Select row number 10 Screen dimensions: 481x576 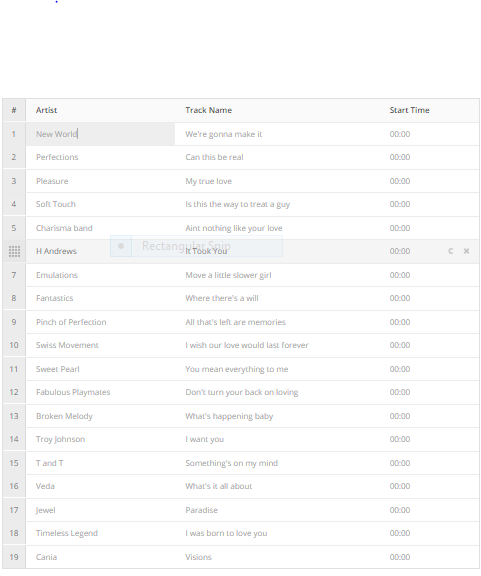pyautogui.click(x=14, y=345)
